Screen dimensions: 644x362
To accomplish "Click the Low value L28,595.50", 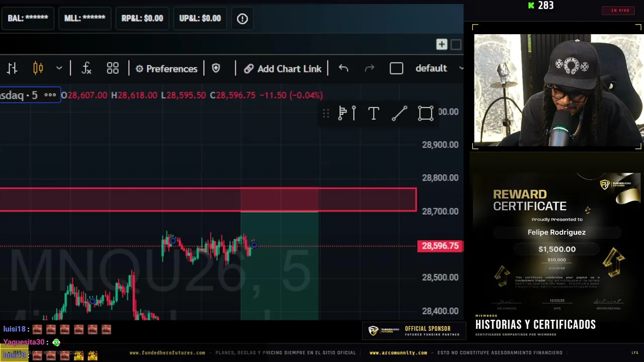I will tap(183, 95).
